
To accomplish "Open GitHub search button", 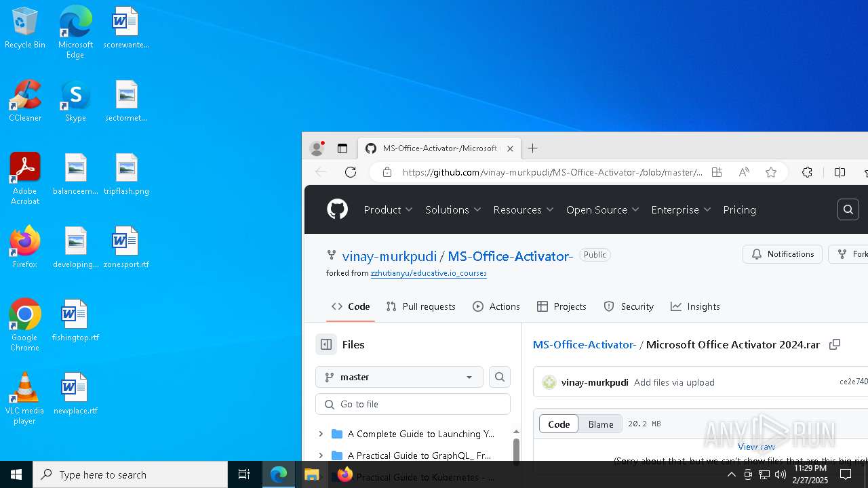I will coord(848,210).
